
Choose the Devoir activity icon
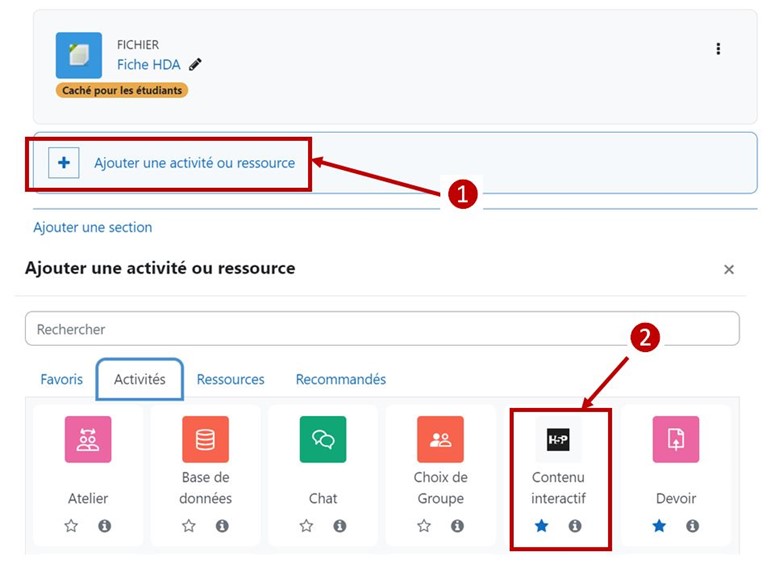click(x=675, y=439)
